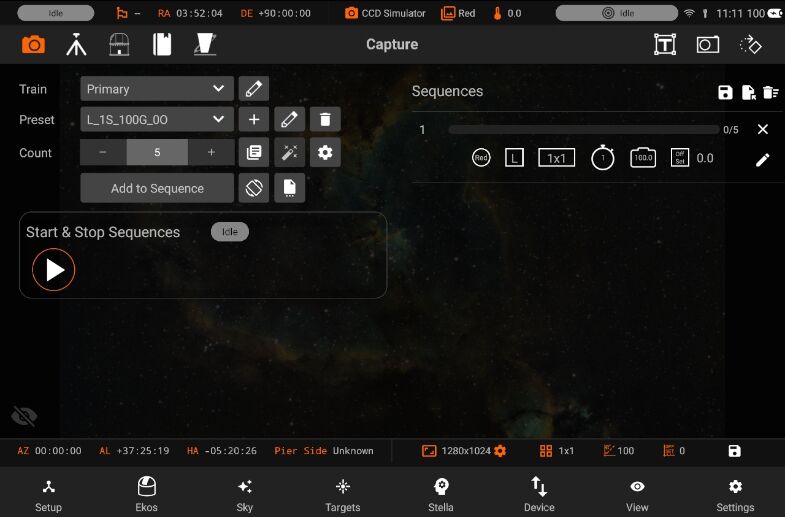Viewport: 785px width, 517px height.
Task: Open the Camera capture module
Action: coord(34,45)
